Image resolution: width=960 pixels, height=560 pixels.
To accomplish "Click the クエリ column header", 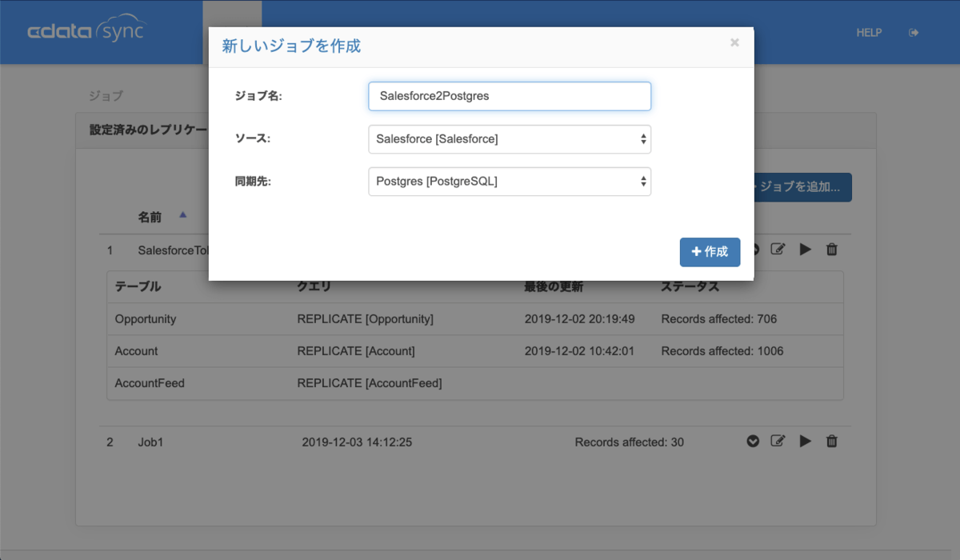I will pyautogui.click(x=314, y=286).
